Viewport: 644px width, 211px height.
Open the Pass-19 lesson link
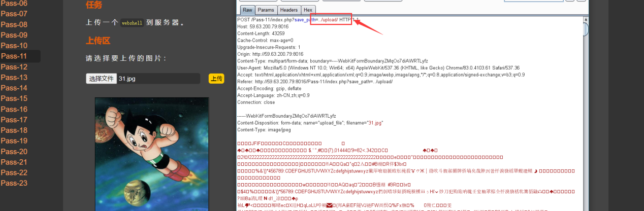pos(14,141)
